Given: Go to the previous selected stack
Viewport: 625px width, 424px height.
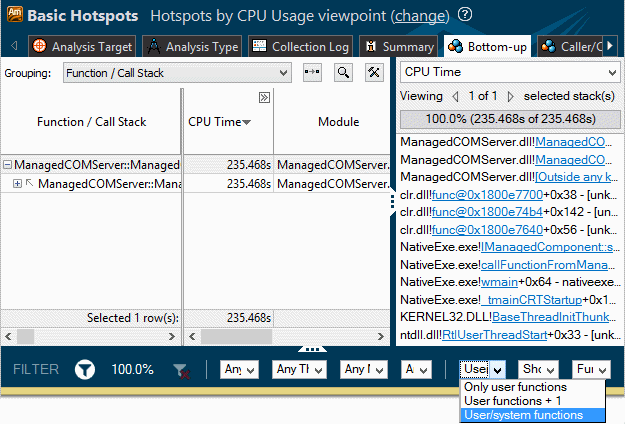Looking at the screenshot, I should [x=456, y=96].
